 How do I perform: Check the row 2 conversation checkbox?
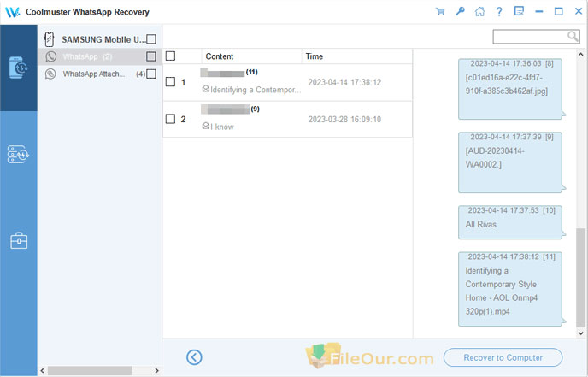pos(170,119)
